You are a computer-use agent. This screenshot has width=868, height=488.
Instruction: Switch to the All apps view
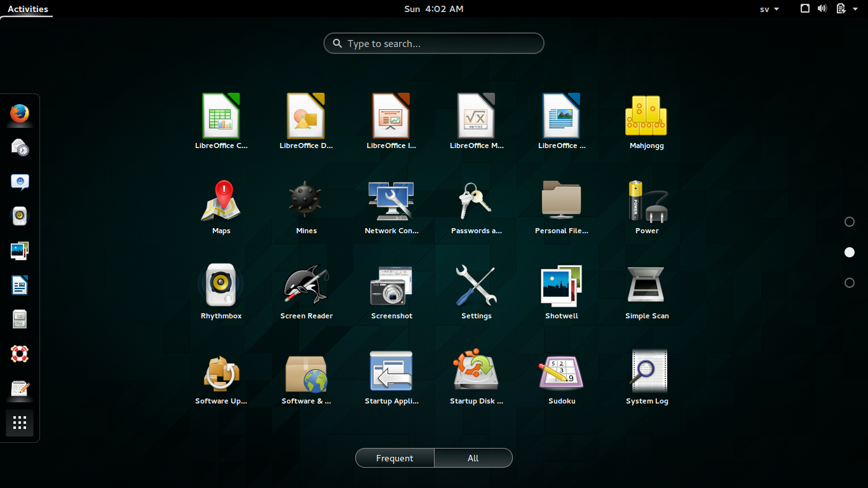[473, 458]
